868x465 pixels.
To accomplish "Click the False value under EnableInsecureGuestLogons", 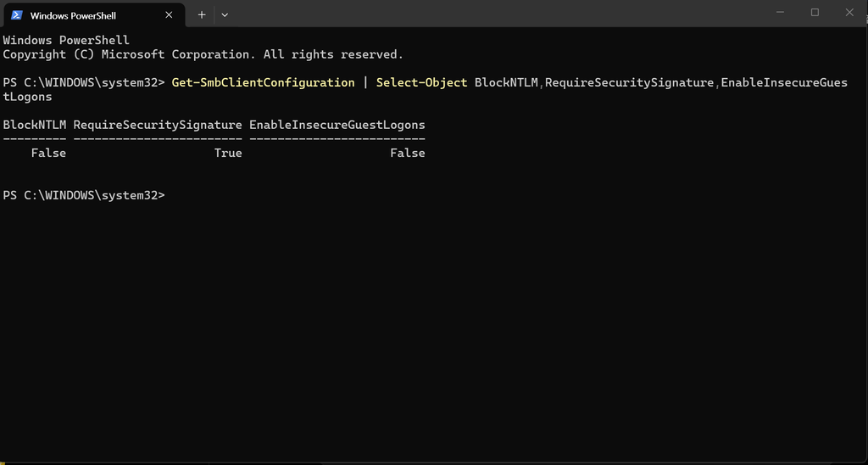I will click(x=408, y=153).
